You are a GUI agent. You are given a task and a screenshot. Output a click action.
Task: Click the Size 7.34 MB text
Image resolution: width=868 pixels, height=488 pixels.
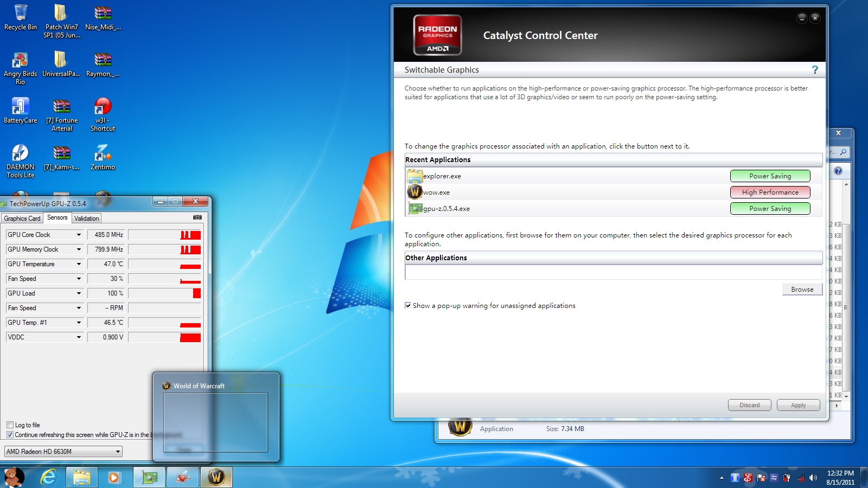coord(565,428)
